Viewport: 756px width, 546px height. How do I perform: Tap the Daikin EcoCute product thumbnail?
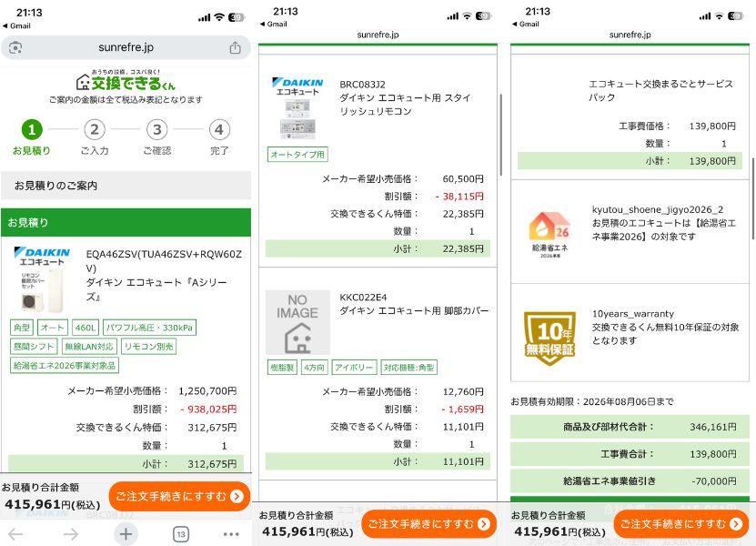click(x=42, y=279)
